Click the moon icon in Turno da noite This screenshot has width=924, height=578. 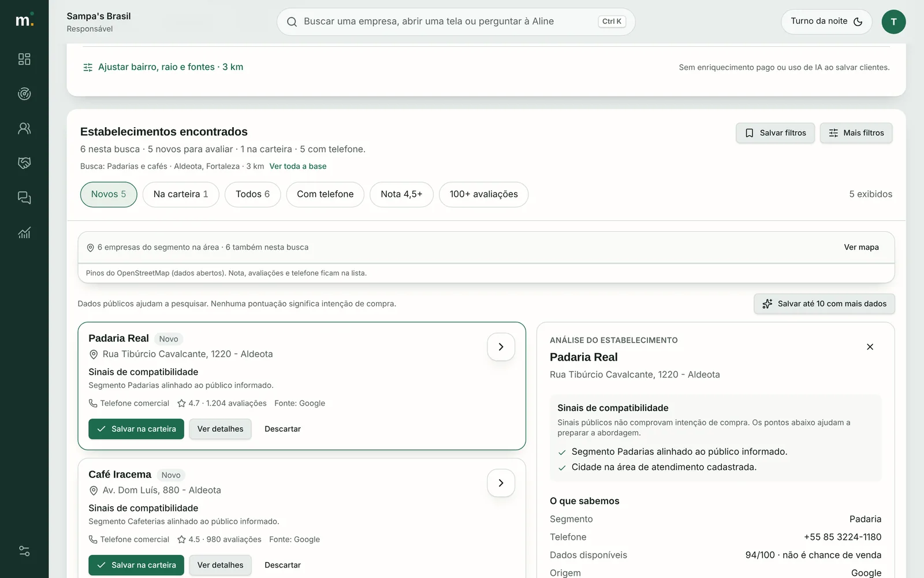858,21
